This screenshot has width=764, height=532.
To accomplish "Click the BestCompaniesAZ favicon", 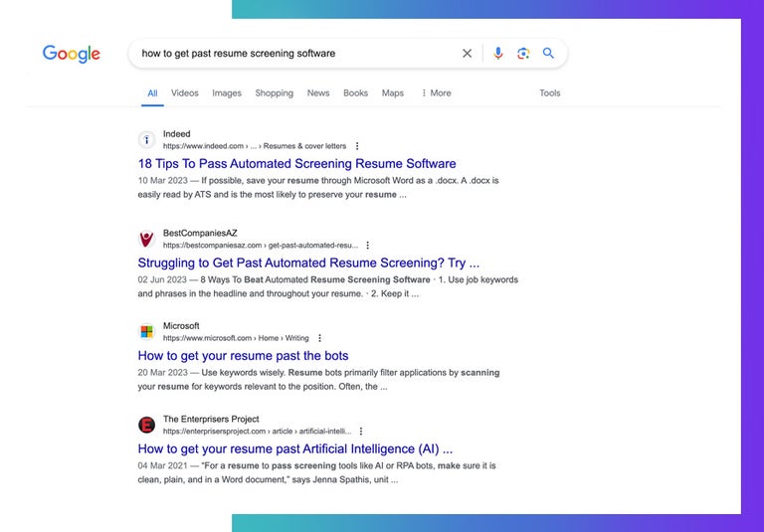I will (146, 240).
